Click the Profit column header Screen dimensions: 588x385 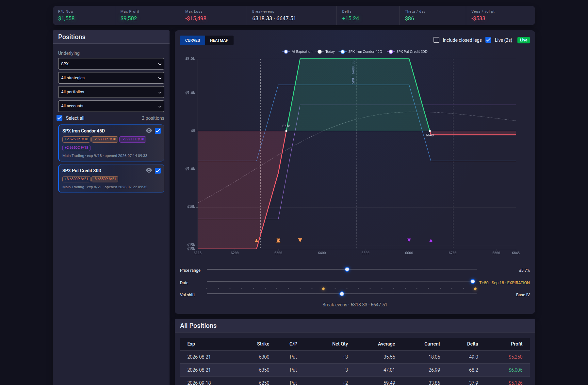click(517, 344)
